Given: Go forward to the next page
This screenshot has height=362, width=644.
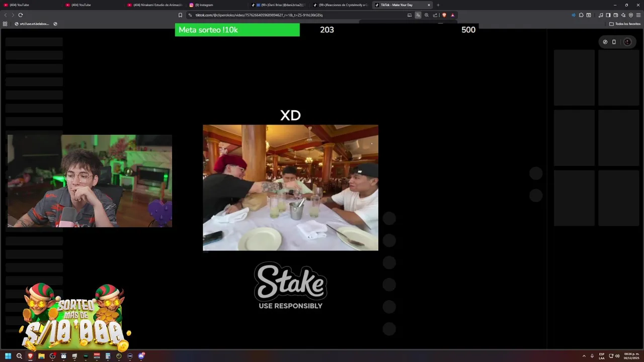Looking at the screenshot, I should coord(13,15).
